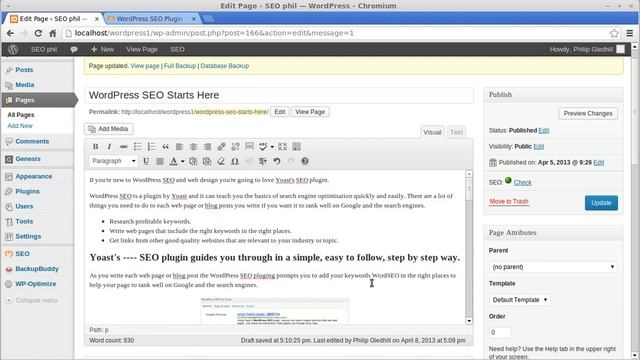Toggle the kitchen sink toolbar row

(297, 147)
